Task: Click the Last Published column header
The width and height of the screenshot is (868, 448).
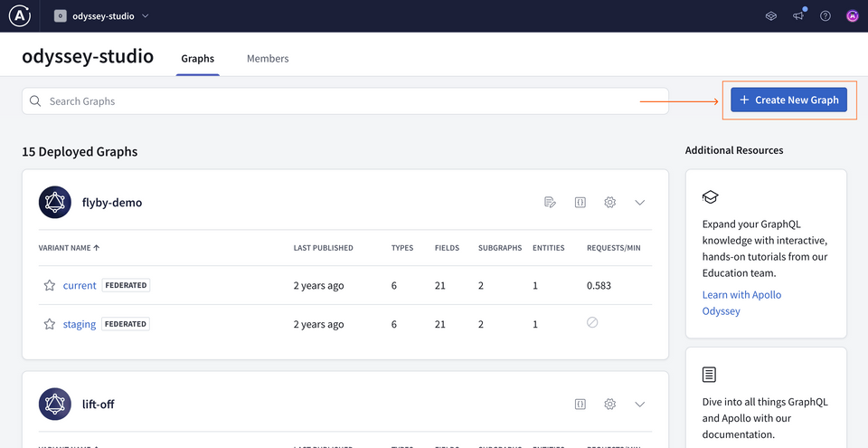Action: coord(324,248)
